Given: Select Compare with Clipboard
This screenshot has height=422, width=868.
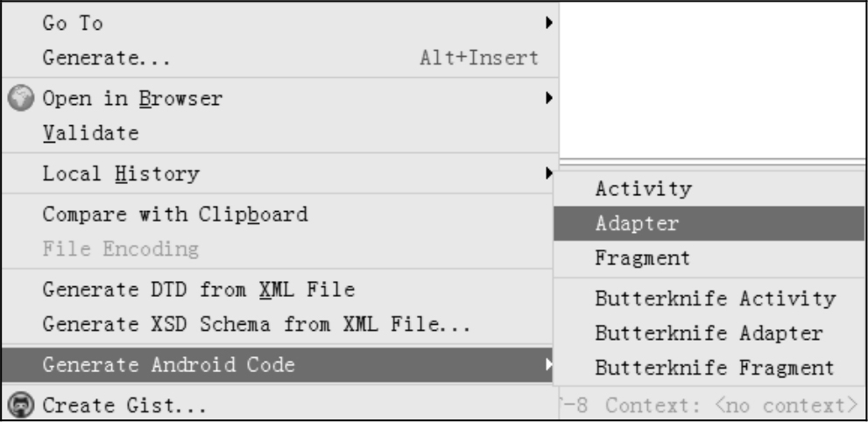Looking at the screenshot, I should pyautogui.click(x=175, y=213).
